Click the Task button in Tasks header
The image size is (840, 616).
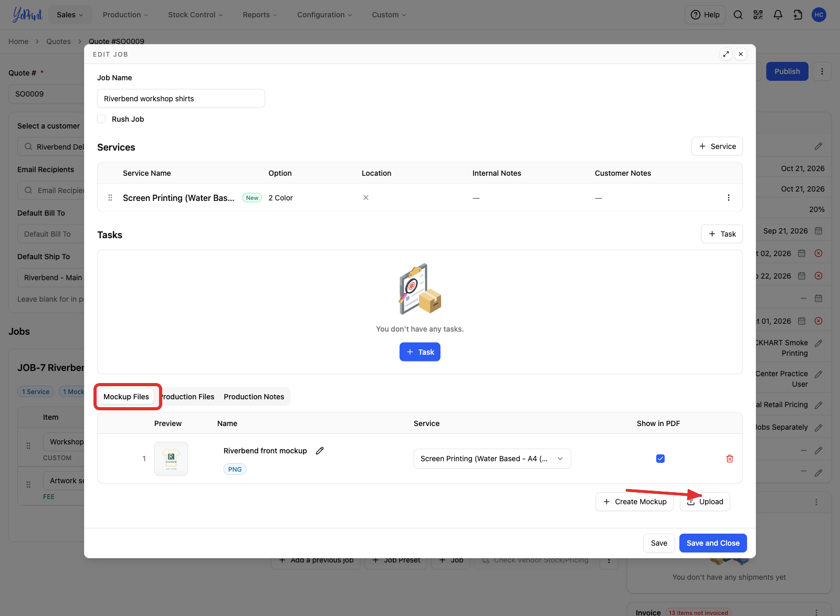coord(722,234)
